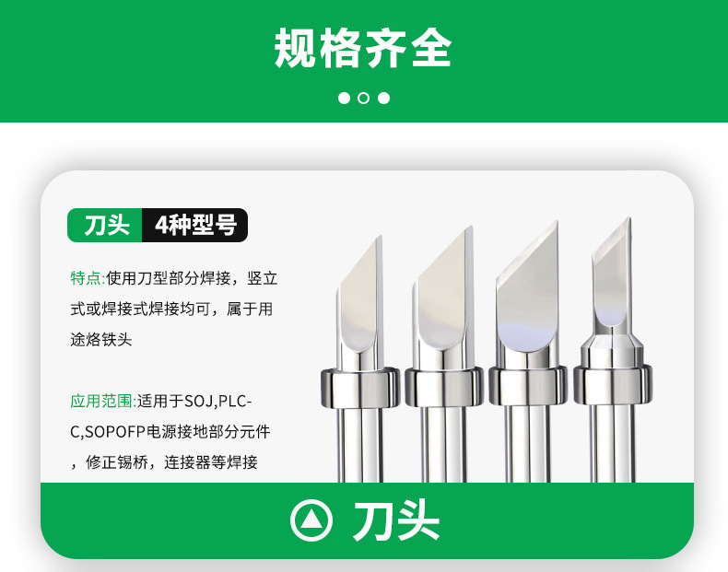
Task: Click the first knife soldering tip image
Action: click(x=360, y=358)
